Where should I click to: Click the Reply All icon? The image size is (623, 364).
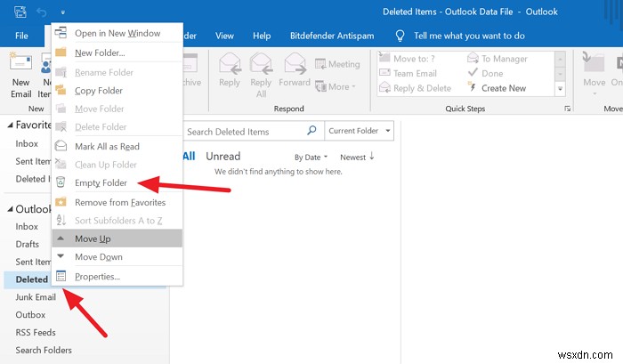tap(261, 63)
